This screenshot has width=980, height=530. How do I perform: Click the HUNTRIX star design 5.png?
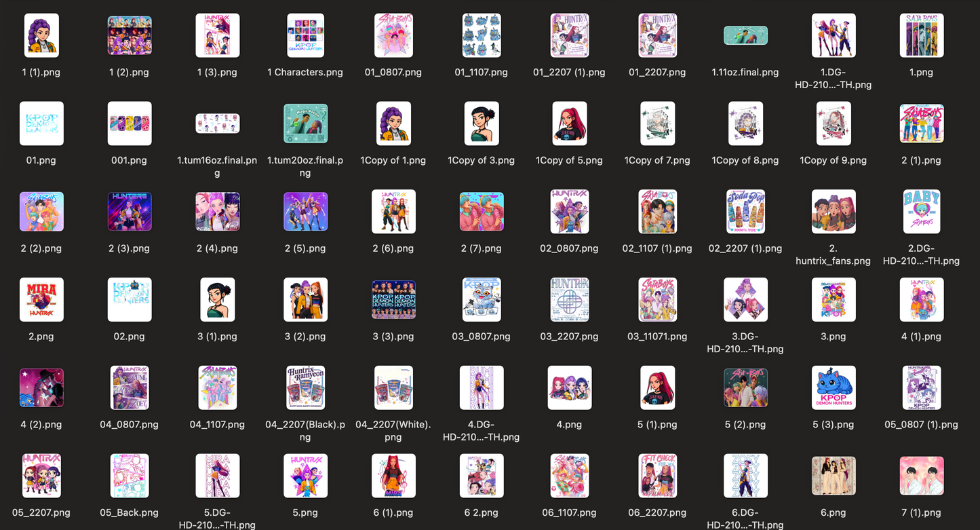coord(305,476)
